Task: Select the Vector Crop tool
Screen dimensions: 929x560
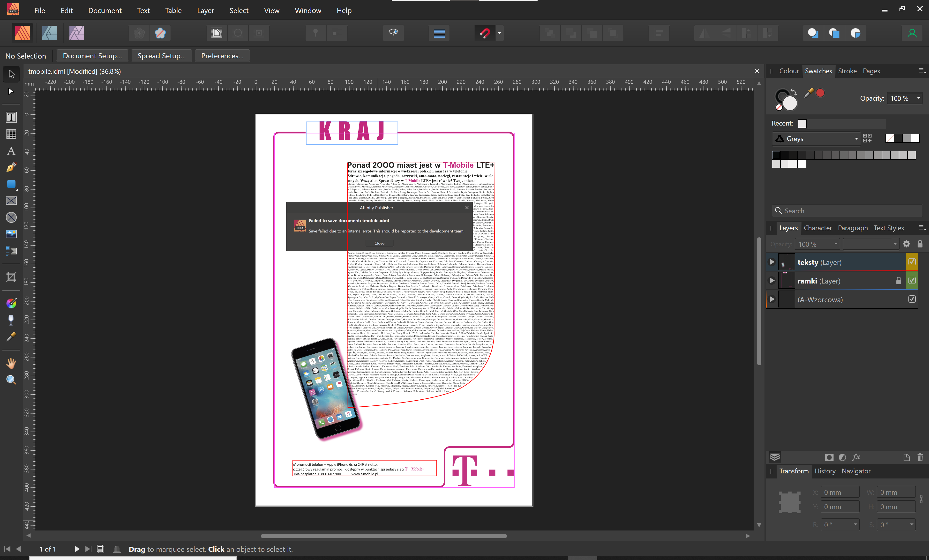Action: (11, 277)
